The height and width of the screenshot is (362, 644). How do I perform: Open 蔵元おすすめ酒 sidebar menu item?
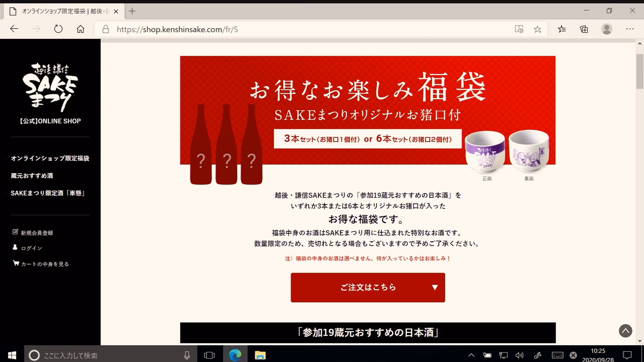tap(32, 176)
